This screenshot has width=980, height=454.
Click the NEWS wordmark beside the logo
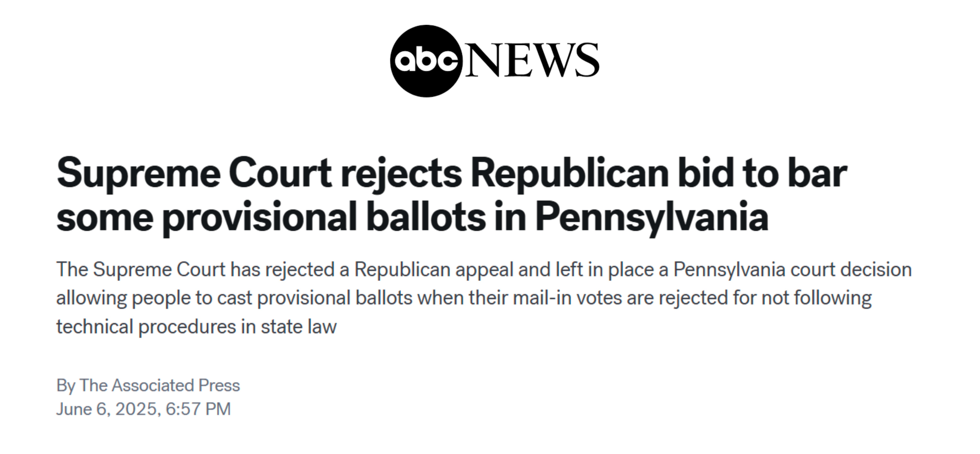click(x=533, y=60)
